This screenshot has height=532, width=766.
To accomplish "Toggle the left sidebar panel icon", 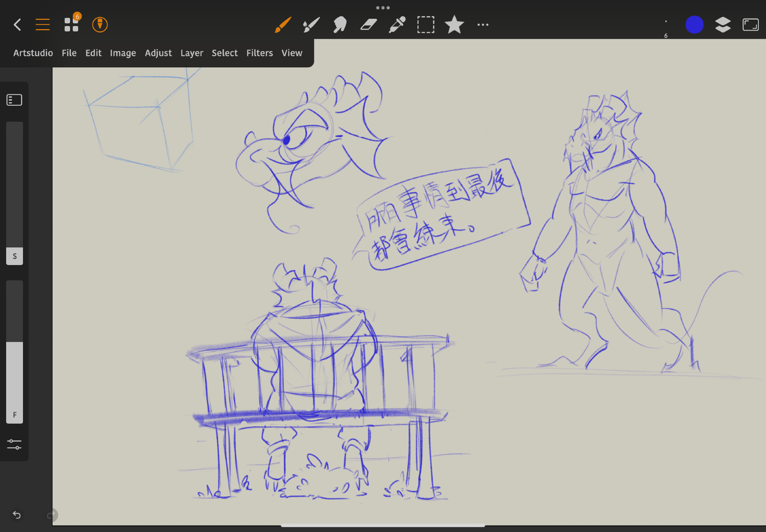I will pos(15,100).
